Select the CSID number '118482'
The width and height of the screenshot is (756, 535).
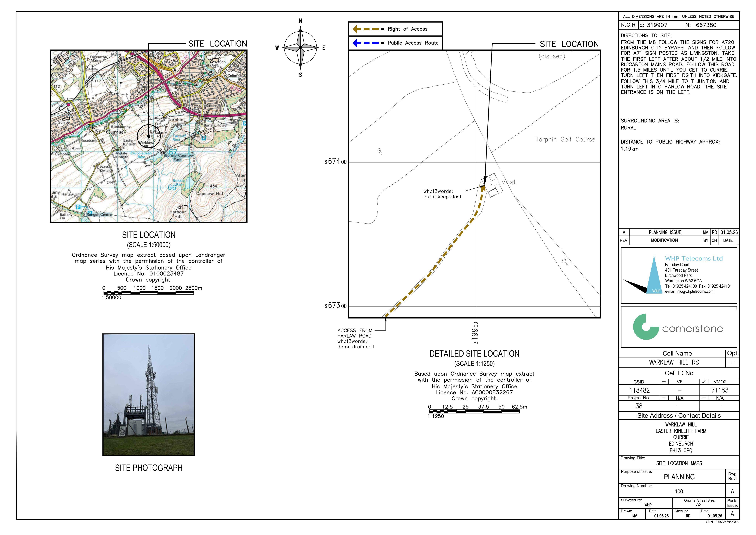point(639,390)
